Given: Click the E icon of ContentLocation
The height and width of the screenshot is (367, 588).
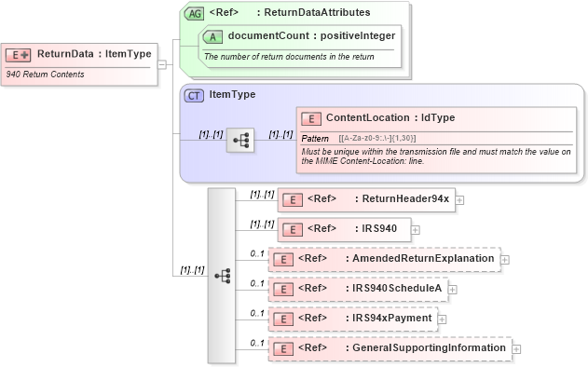Looking at the screenshot, I should coord(311,119).
